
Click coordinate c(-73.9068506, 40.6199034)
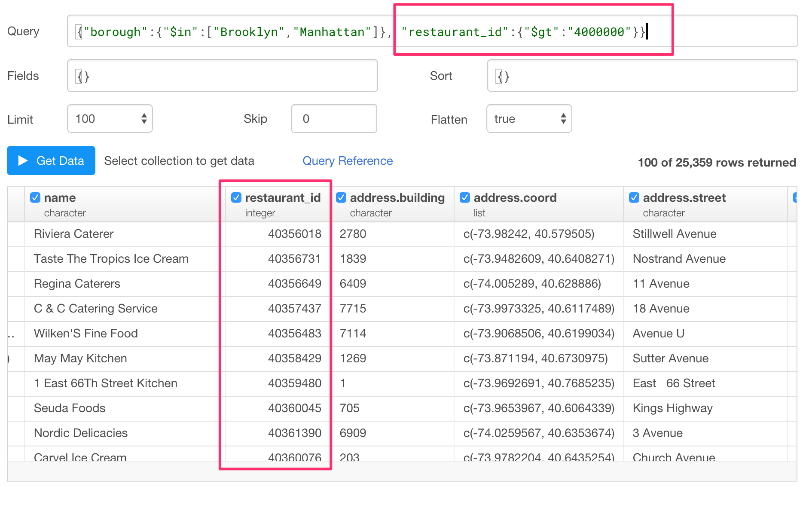click(539, 334)
